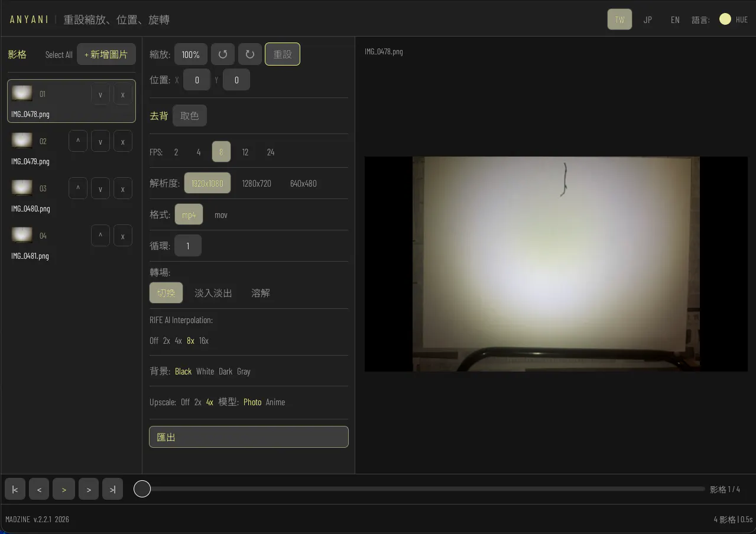Rotate the image clockwise
Screen dimensions: 756x534
click(250, 54)
